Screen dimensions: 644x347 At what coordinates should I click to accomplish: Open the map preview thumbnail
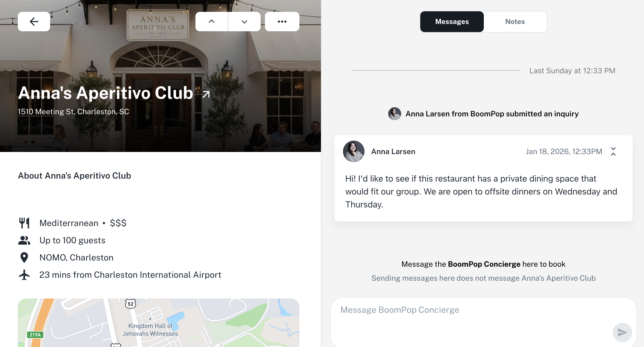159,323
